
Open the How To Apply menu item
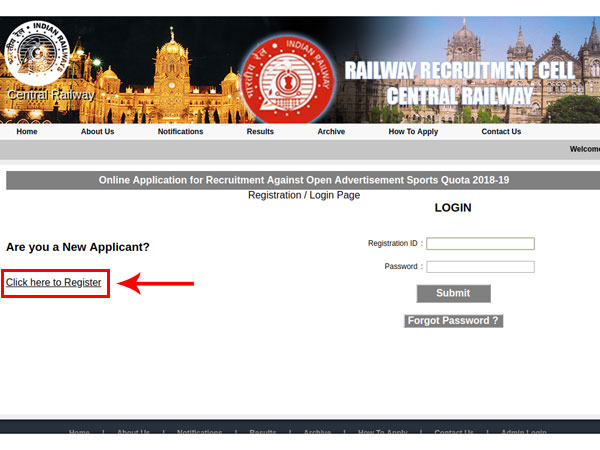[413, 132]
